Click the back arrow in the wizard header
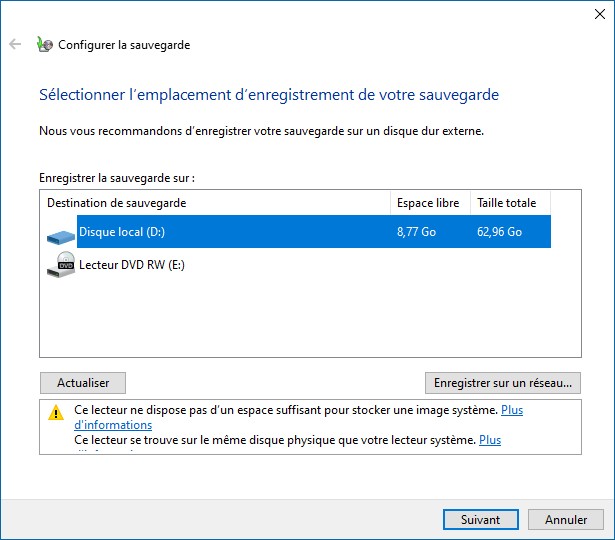 pyautogui.click(x=15, y=45)
